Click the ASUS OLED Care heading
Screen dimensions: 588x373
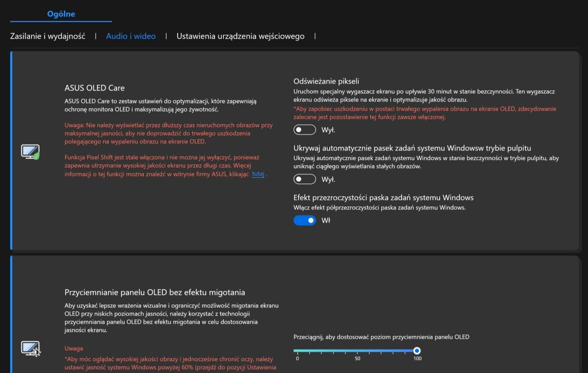94,88
